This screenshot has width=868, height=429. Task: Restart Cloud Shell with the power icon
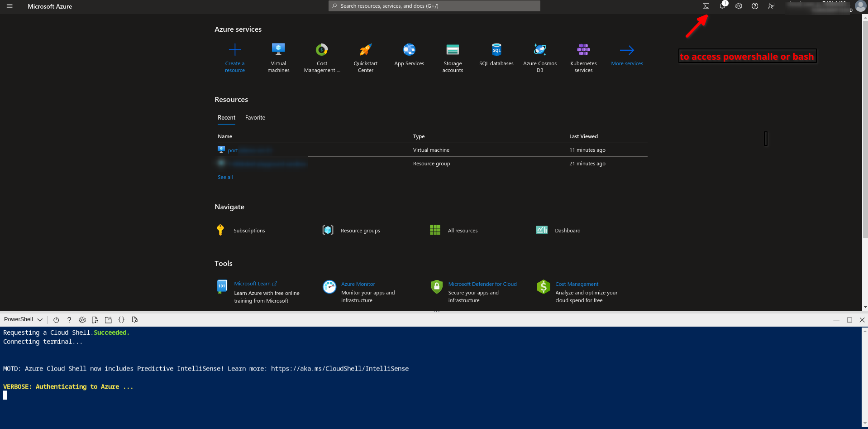pos(56,320)
